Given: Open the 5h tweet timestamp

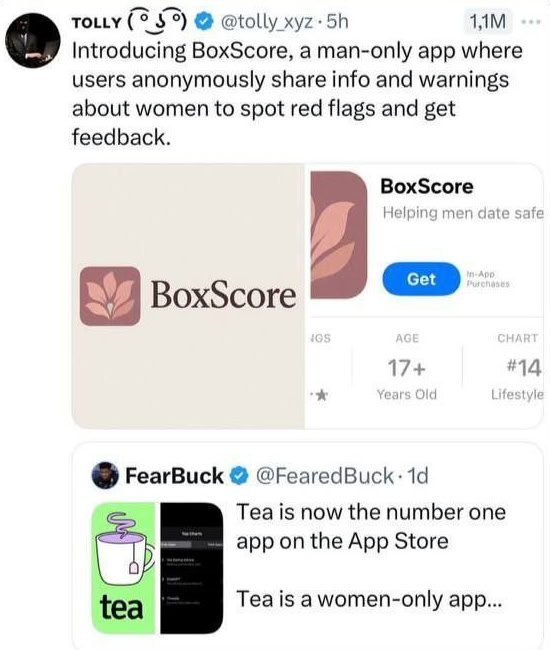Looking at the screenshot, I should click(x=337, y=22).
